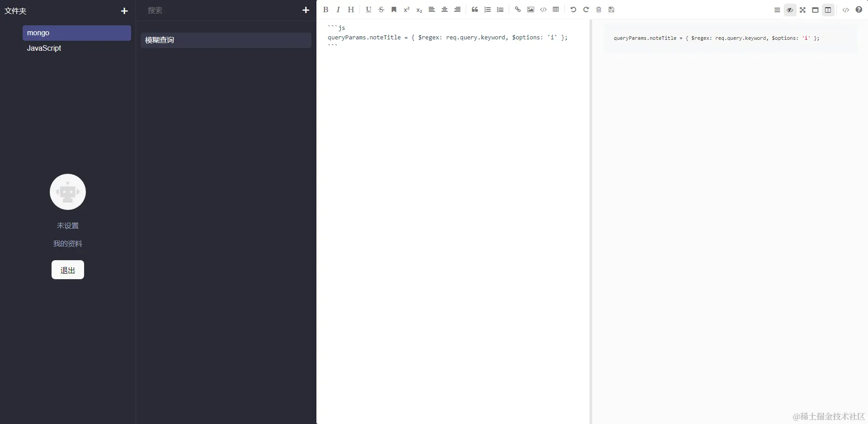The height and width of the screenshot is (424, 868).
Task: Insert a hyperlink
Action: tap(518, 10)
